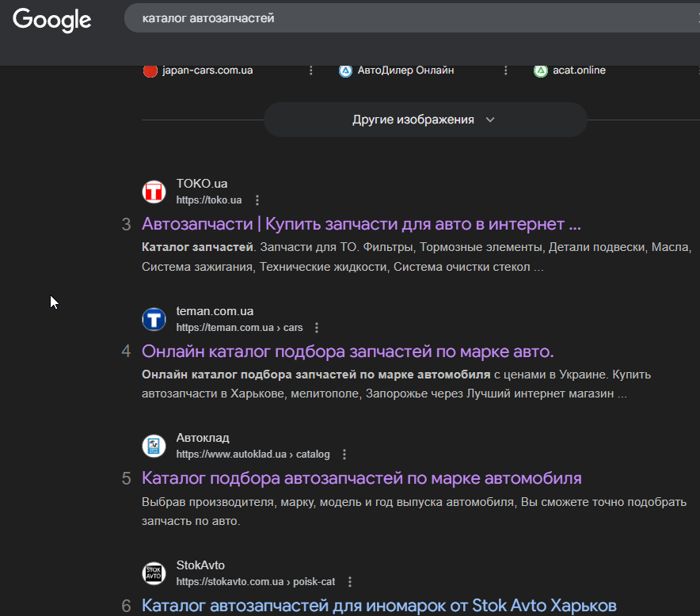Click the StokAvto favicon
Viewport: 700px width, 616px height.
154,573
